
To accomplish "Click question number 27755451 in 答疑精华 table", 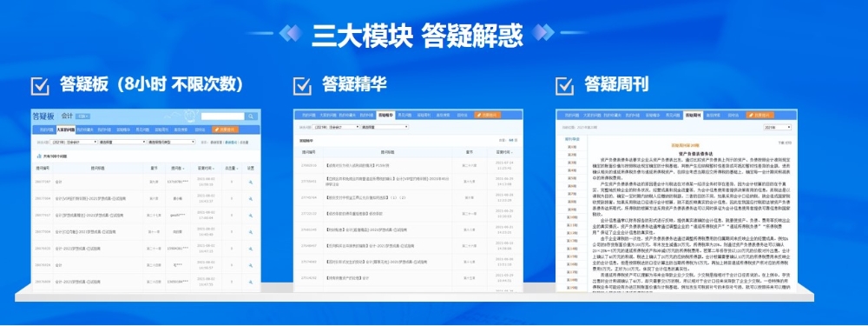I will tap(309, 182).
